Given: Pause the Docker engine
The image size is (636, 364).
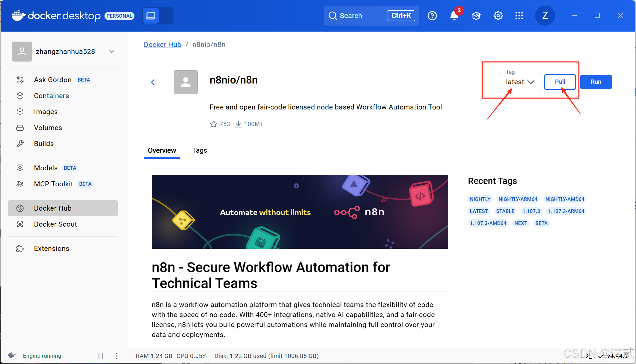Looking at the screenshot, I should 101,356.
